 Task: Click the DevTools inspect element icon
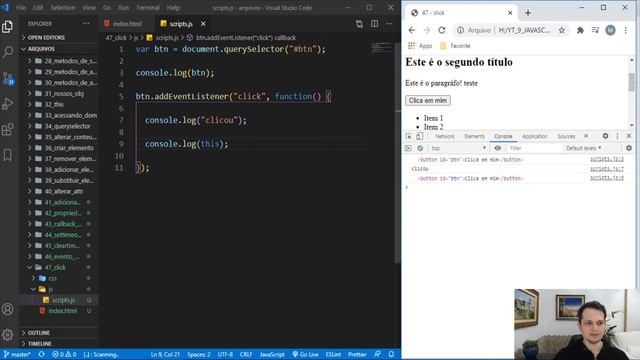click(409, 136)
